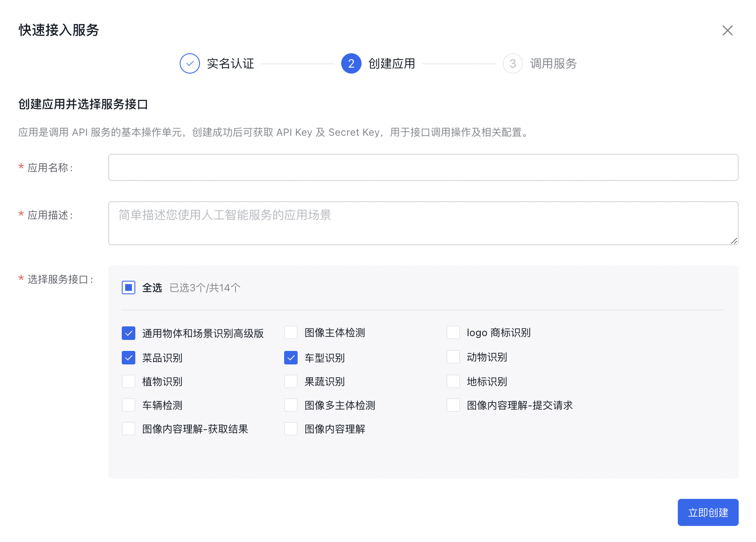Tick 地标识别 checkbox
Viewport: 756px width, 542px height.
(453, 381)
